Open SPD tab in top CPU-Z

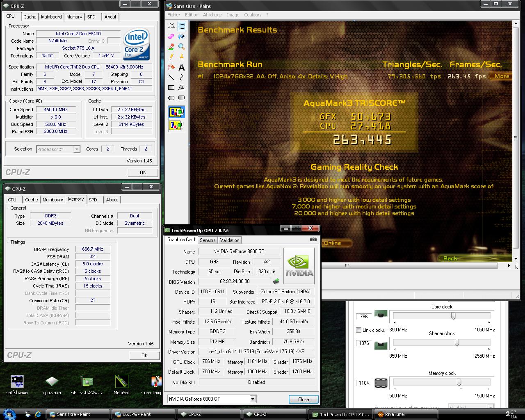click(x=91, y=17)
